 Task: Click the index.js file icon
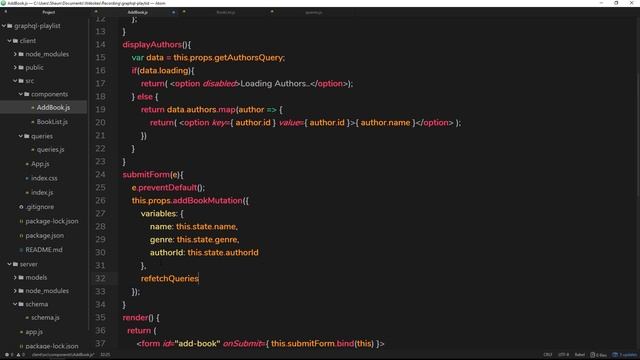27,193
